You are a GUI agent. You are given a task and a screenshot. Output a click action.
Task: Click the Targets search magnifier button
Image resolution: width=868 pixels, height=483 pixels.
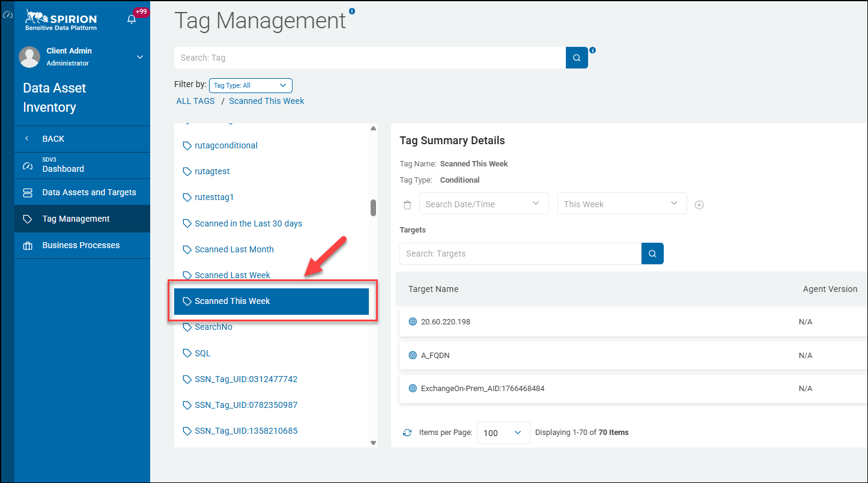(x=652, y=254)
